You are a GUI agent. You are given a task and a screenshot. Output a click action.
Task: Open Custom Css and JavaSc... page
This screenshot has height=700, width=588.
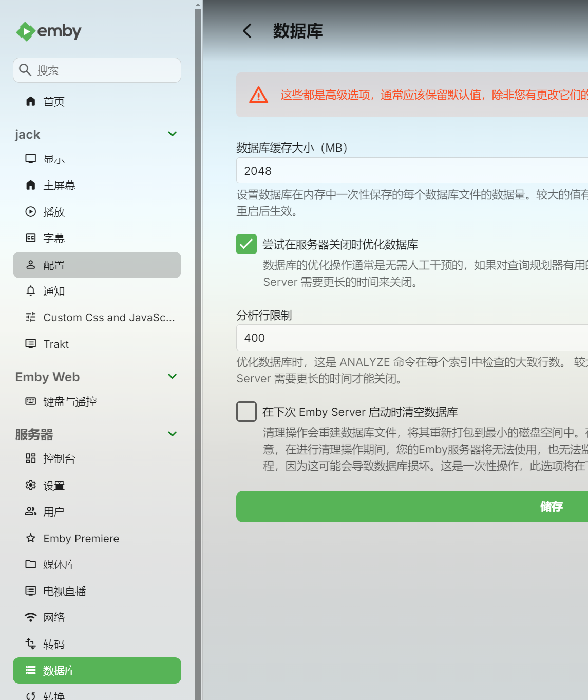[x=97, y=317]
